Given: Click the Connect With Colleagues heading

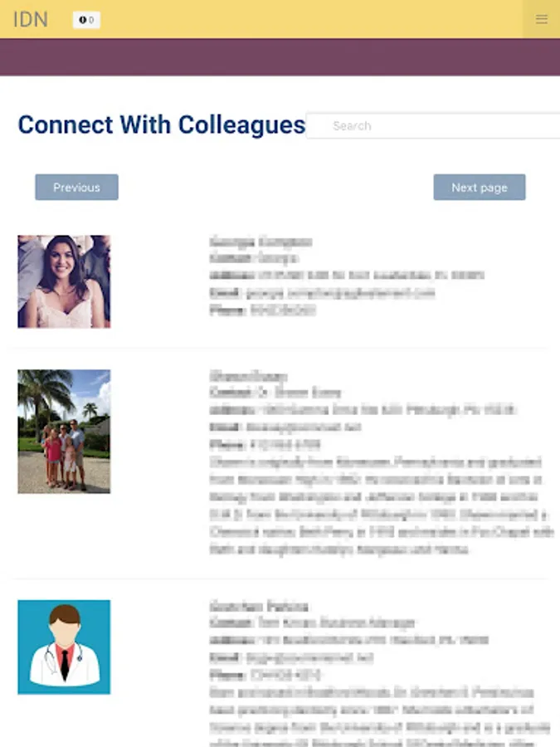Looking at the screenshot, I should click(162, 125).
